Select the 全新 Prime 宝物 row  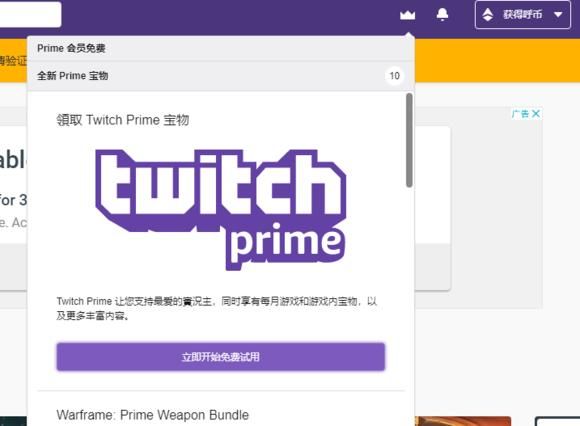tap(221, 76)
